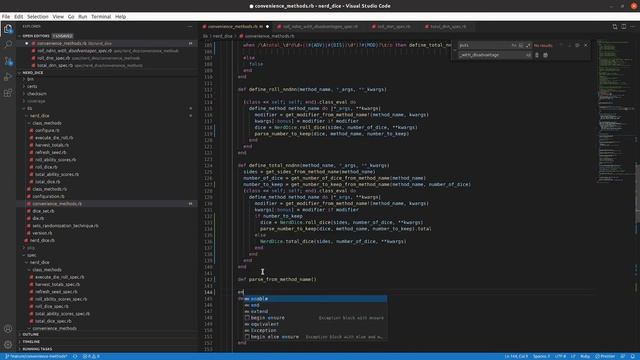Open the View menu
Screen dimensions: 640x360
(x=58, y=17)
